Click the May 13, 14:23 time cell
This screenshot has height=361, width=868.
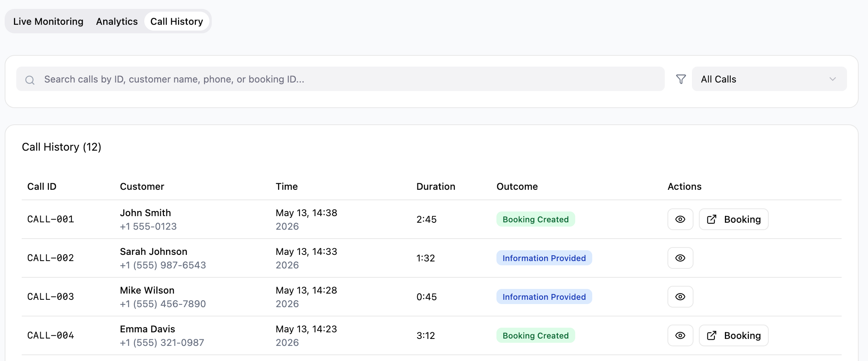click(x=306, y=335)
